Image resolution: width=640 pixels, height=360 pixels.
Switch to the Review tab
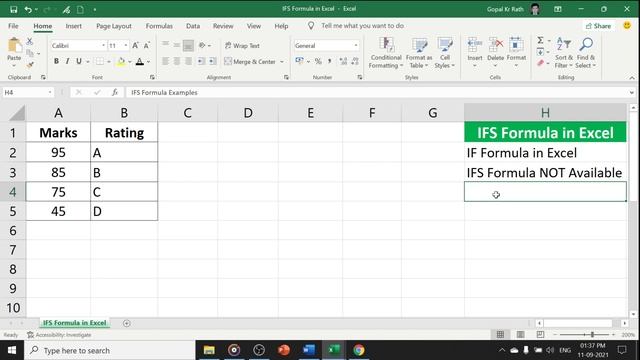(223, 26)
